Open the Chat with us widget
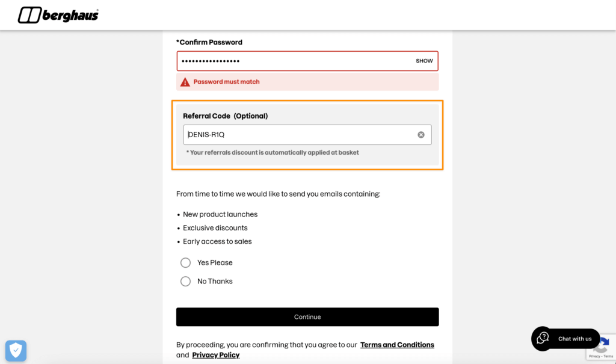 click(x=565, y=339)
